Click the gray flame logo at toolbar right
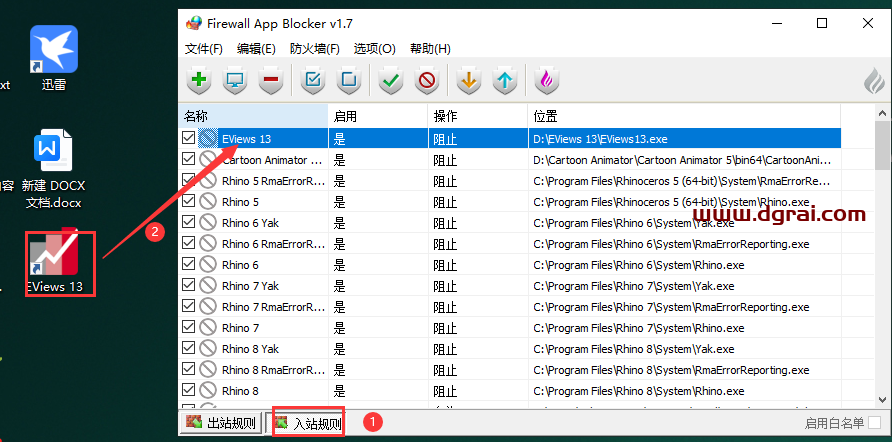Image resolution: width=892 pixels, height=442 pixels. coord(874,81)
